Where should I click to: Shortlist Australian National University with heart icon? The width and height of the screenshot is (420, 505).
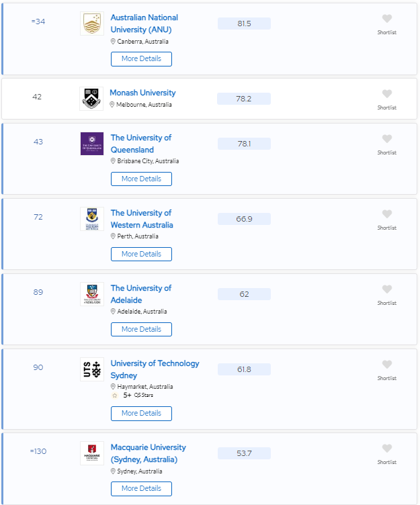tap(387, 19)
